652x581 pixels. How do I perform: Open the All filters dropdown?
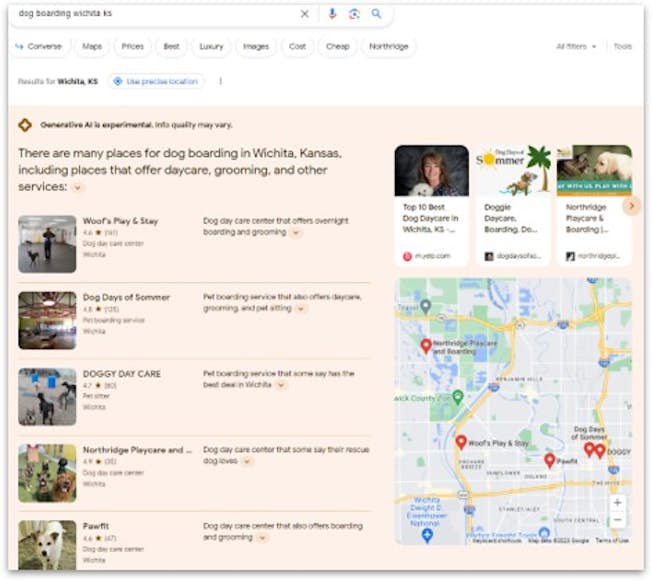576,46
